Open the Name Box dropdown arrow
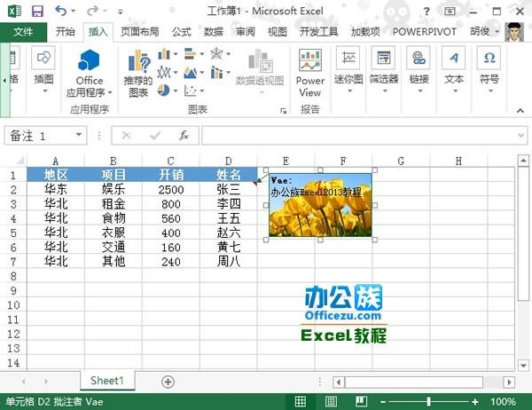This screenshot has height=410, width=532. (79, 135)
